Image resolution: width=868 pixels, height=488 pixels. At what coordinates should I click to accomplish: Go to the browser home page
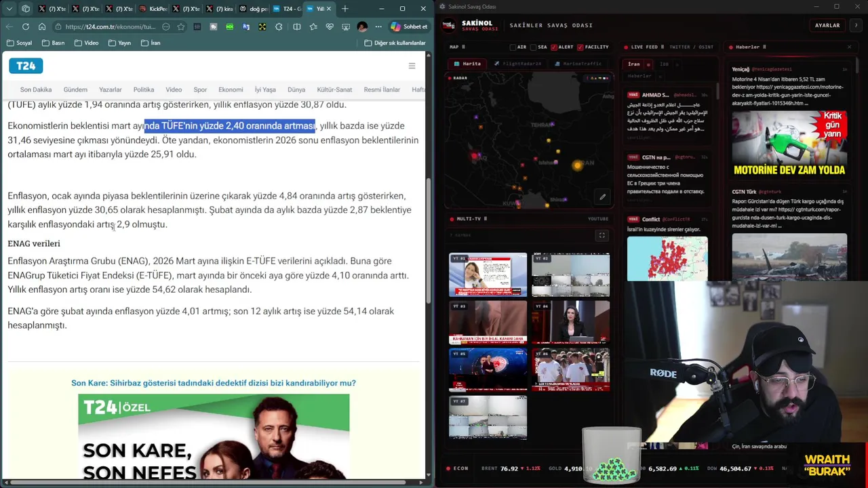[41, 26]
